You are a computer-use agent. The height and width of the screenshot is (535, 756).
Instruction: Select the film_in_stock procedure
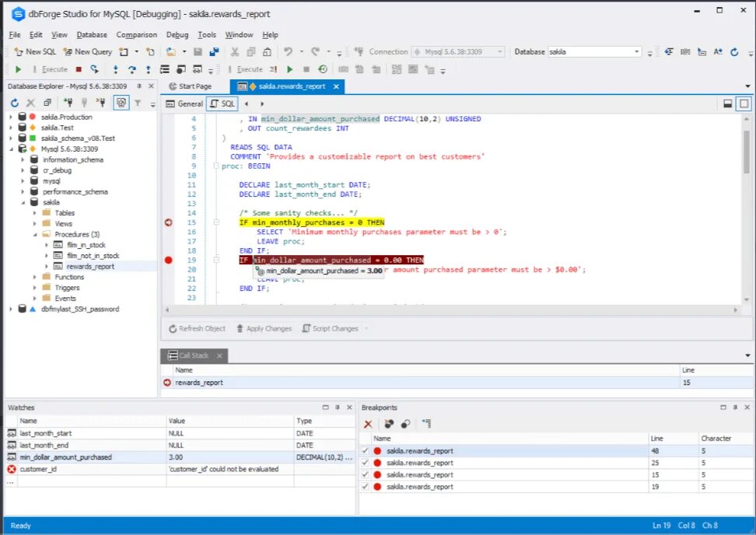pyautogui.click(x=86, y=245)
